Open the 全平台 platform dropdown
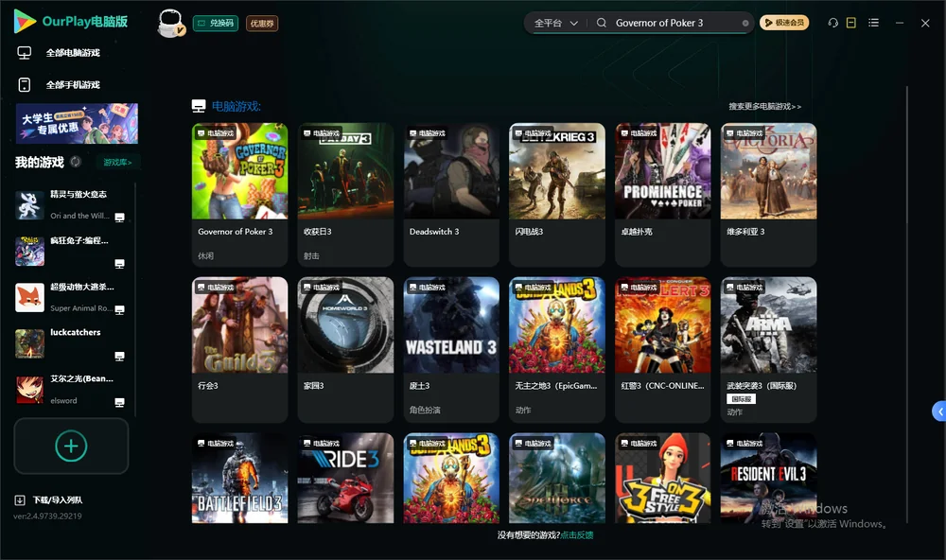946x560 pixels. tap(555, 23)
